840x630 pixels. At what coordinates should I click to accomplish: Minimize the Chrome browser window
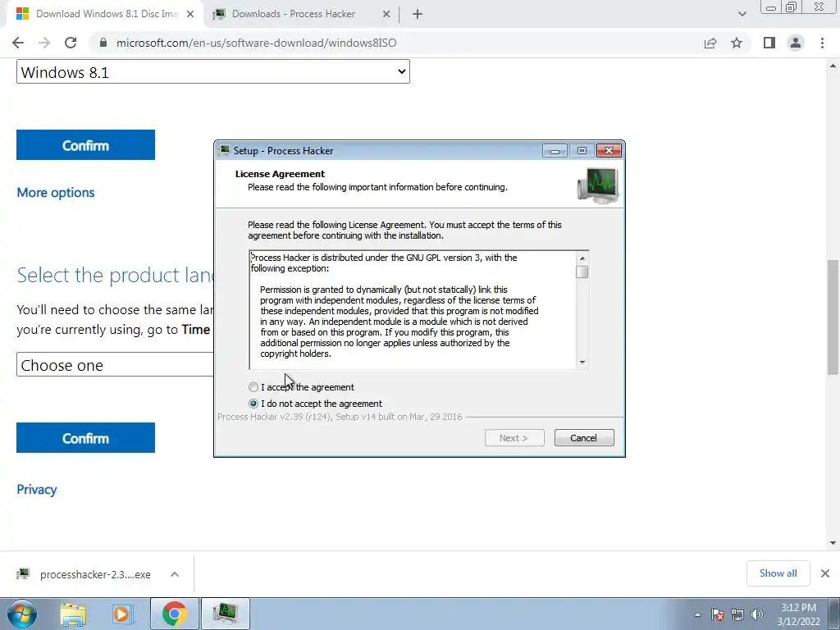coord(771,7)
